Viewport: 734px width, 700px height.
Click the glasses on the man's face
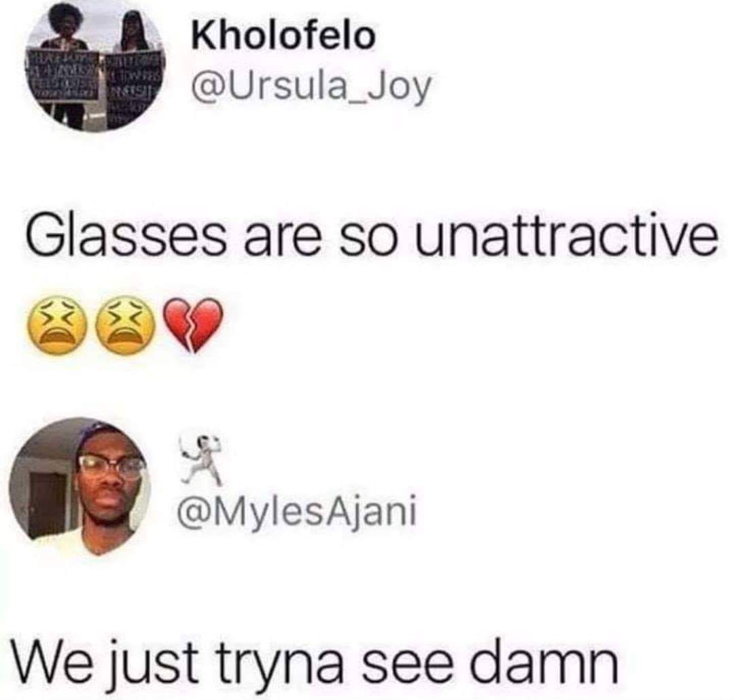pyautogui.click(x=111, y=468)
